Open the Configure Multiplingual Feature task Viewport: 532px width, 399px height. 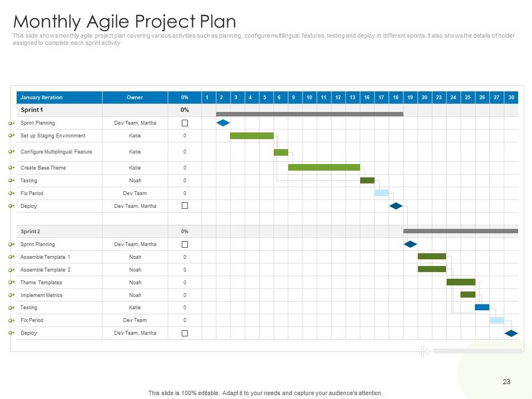coord(56,152)
